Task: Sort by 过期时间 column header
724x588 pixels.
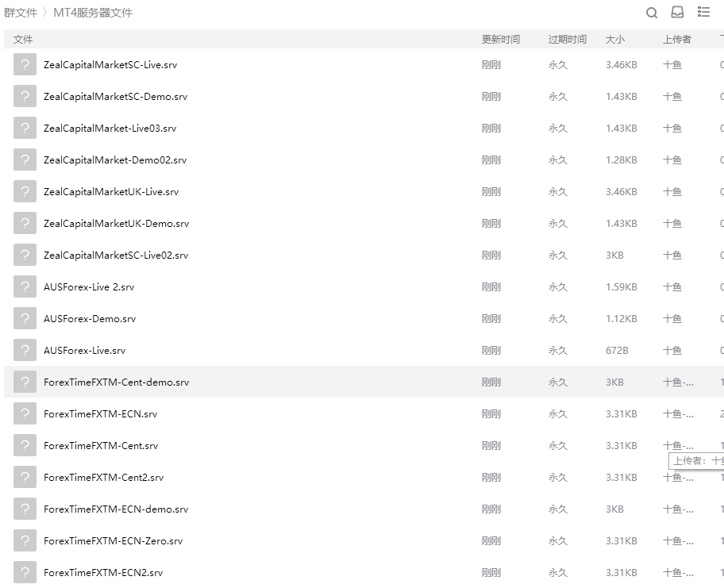Action: pos(567,40)
